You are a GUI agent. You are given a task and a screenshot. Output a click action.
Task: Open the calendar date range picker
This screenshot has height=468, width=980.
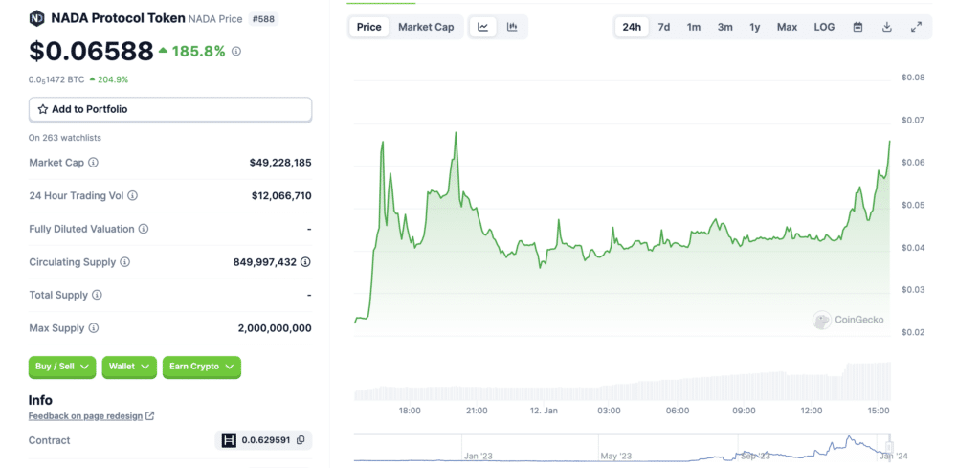pos(858,27)
